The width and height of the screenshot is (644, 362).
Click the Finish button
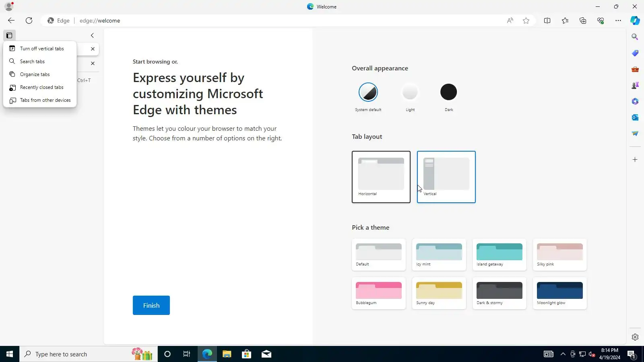pos(151,305)
